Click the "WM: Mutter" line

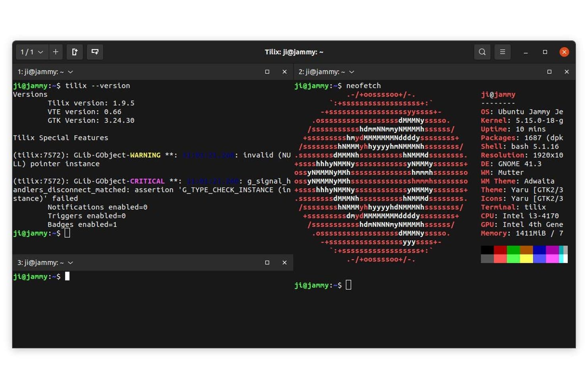point(502,173)
